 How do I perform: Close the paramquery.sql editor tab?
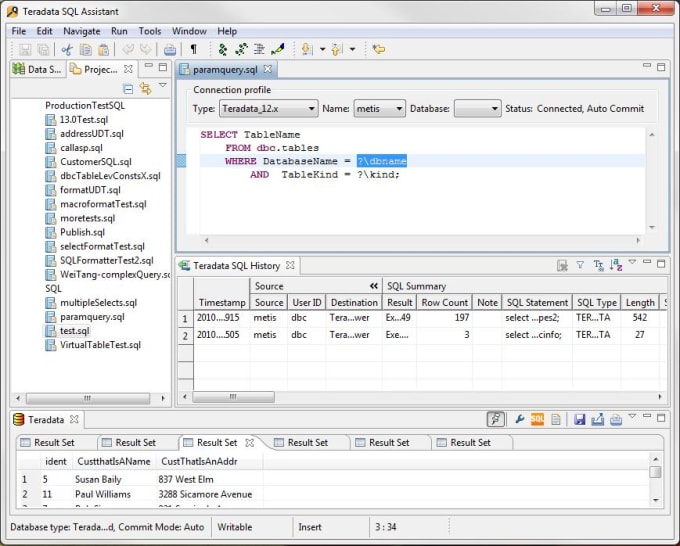point(268,69)
